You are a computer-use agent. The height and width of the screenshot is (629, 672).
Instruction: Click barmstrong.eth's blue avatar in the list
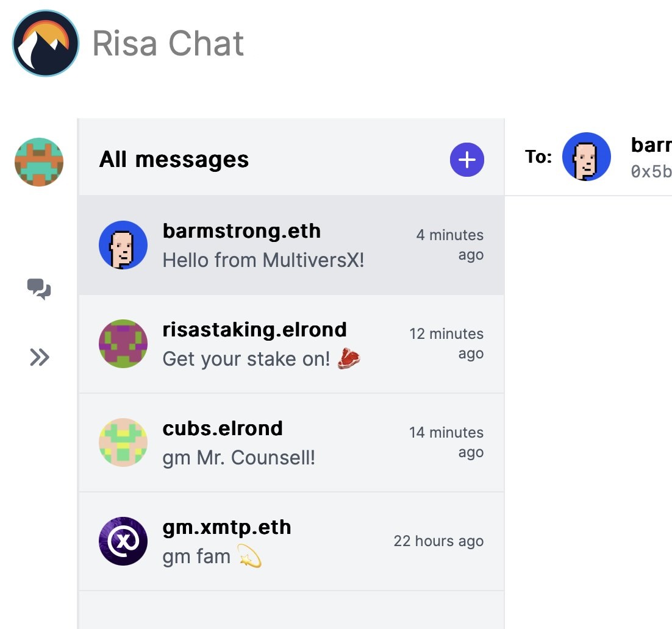pyautogui.click(x=123, y=244)
